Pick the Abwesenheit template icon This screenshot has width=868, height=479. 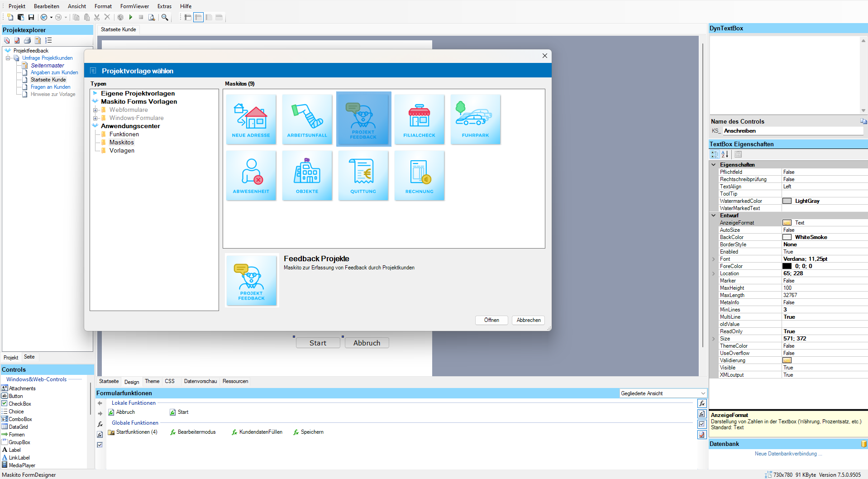(x=251, y=175)
